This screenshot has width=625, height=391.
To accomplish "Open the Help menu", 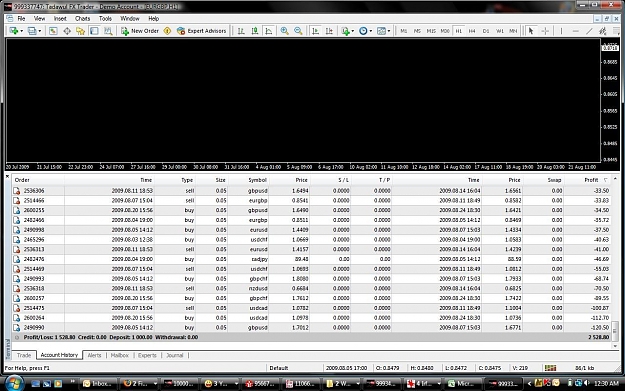I will pos(153,18).
